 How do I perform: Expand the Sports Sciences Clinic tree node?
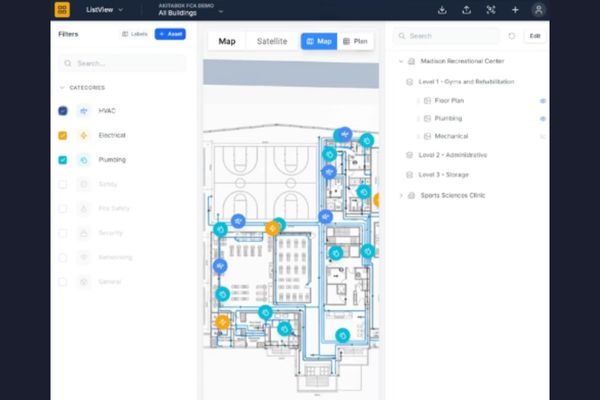(401, 195)
